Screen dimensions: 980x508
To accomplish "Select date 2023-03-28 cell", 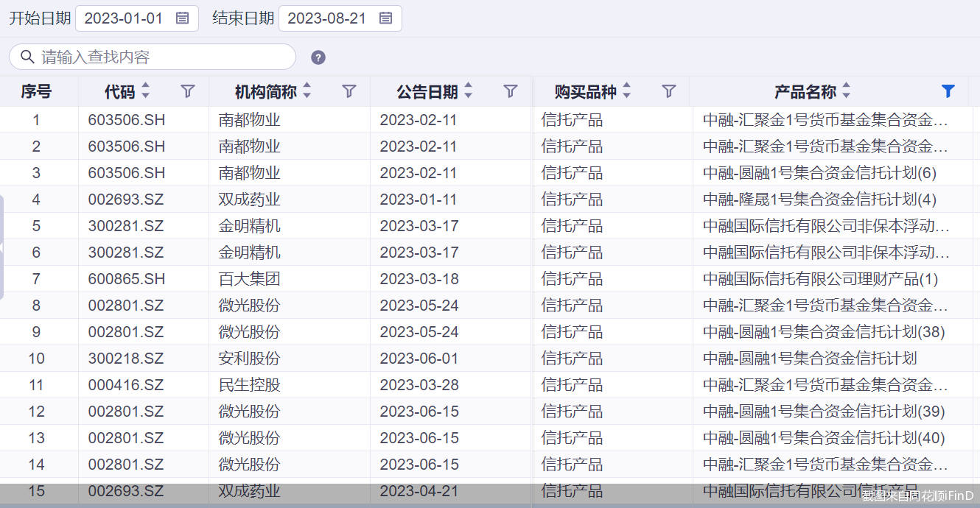I will 419,385.
